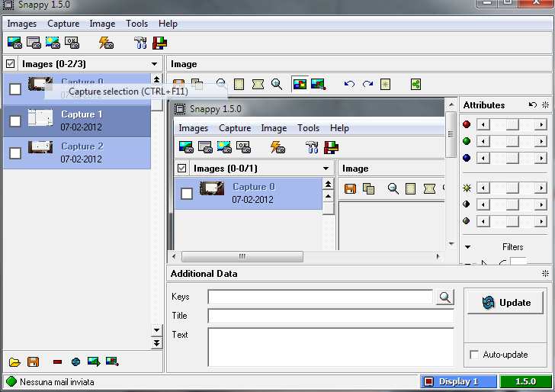
Task: Click in the Text area field
Action: pyautogui.click(x=331, y=347)
